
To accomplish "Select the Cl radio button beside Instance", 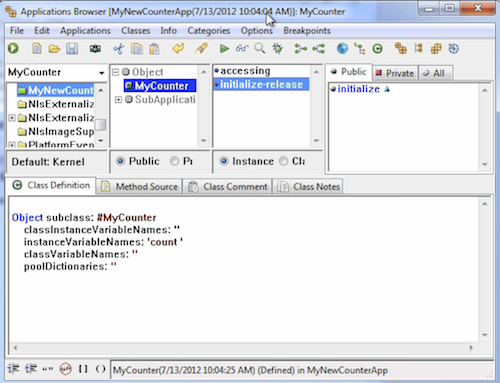I will pyautogui.click(x=283, y=161).
